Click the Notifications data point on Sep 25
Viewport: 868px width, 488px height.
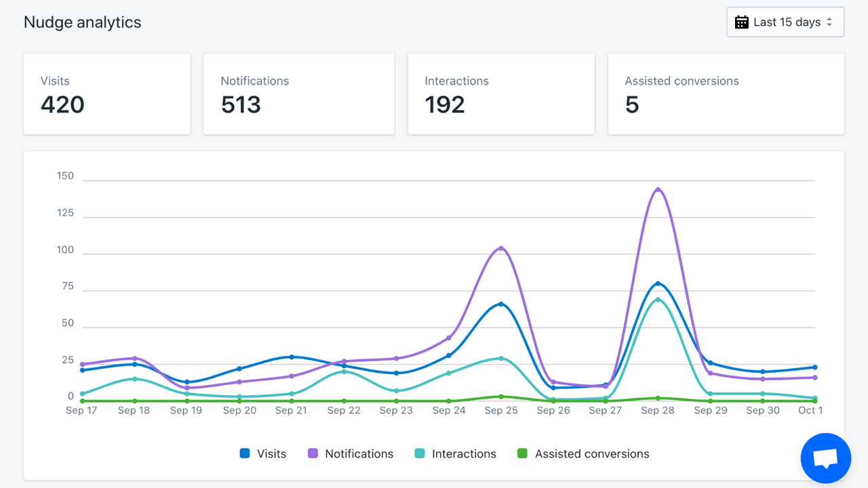[x=501, y=248]
